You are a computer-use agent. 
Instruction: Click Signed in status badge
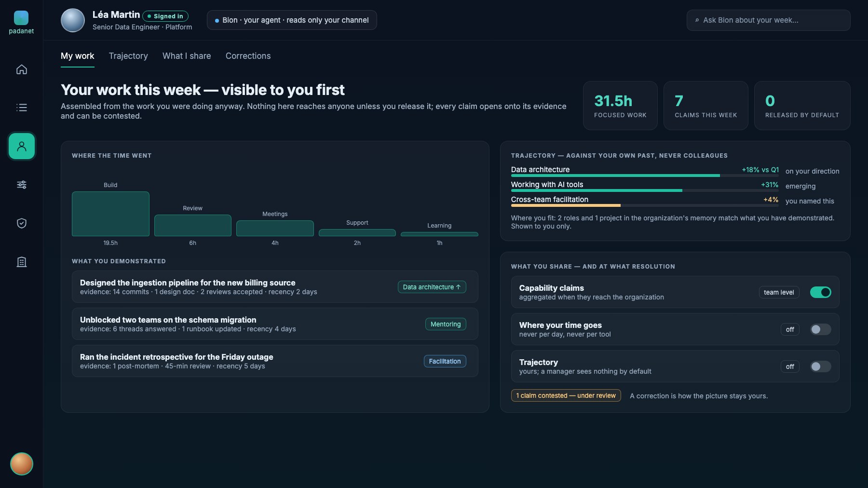(165, 16)
